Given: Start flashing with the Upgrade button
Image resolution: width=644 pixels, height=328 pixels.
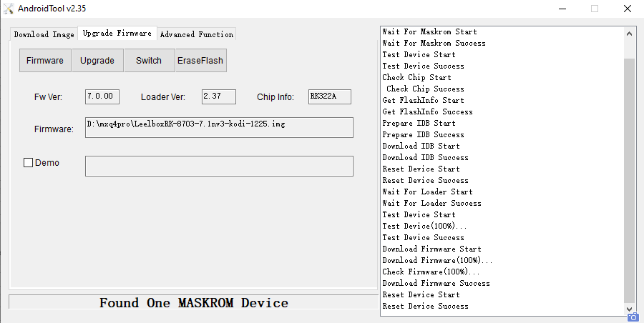Looking at the screenshot, I should 97,60.
